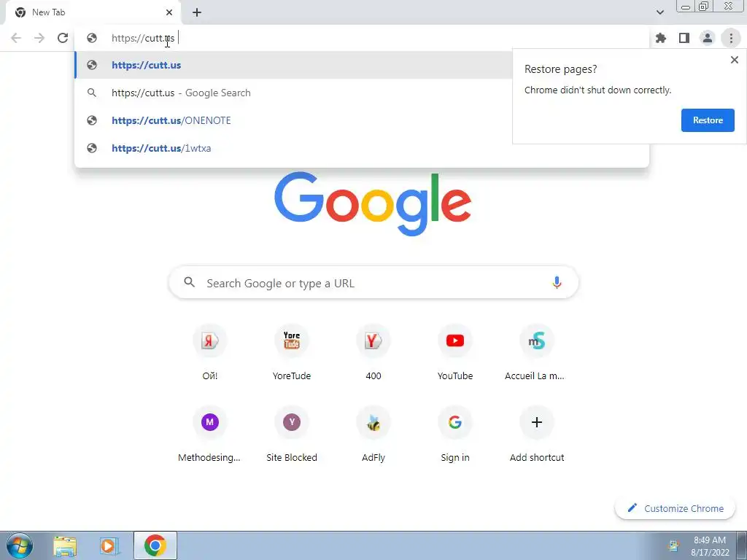The width and height of the screenshot is (747, 560).
Task: Click the Restore button
Action: tap(708, 120)
